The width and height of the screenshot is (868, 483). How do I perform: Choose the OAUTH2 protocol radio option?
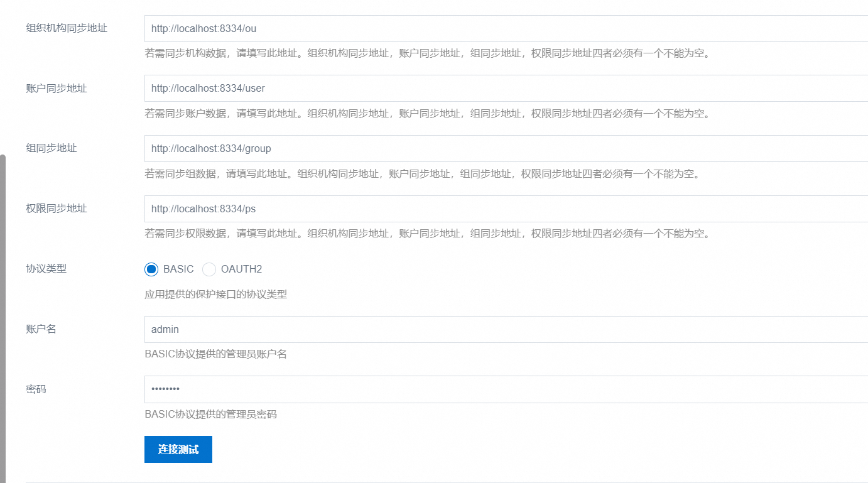[209, 269]
